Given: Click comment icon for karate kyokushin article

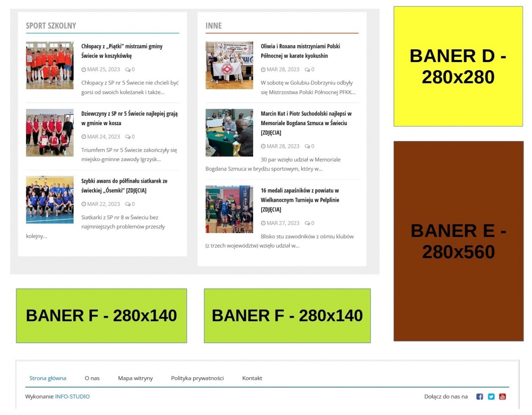Looking at the screenshot, I should pyautogui.click(x=307, y=70).
